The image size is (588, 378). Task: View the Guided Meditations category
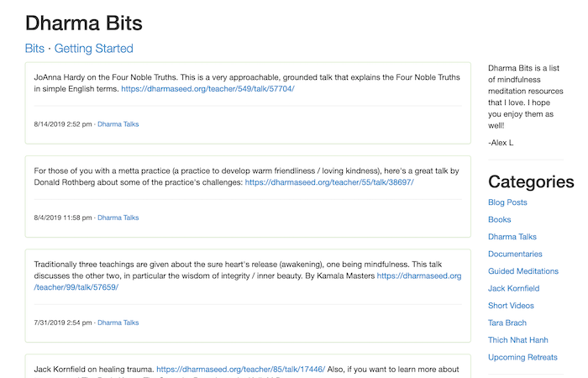(x=522, y=271)
